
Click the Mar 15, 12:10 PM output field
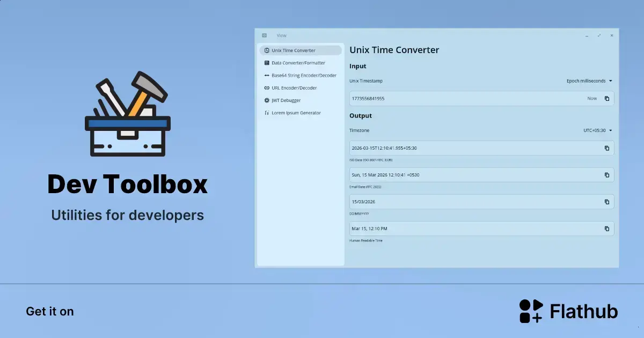[481, 229]
